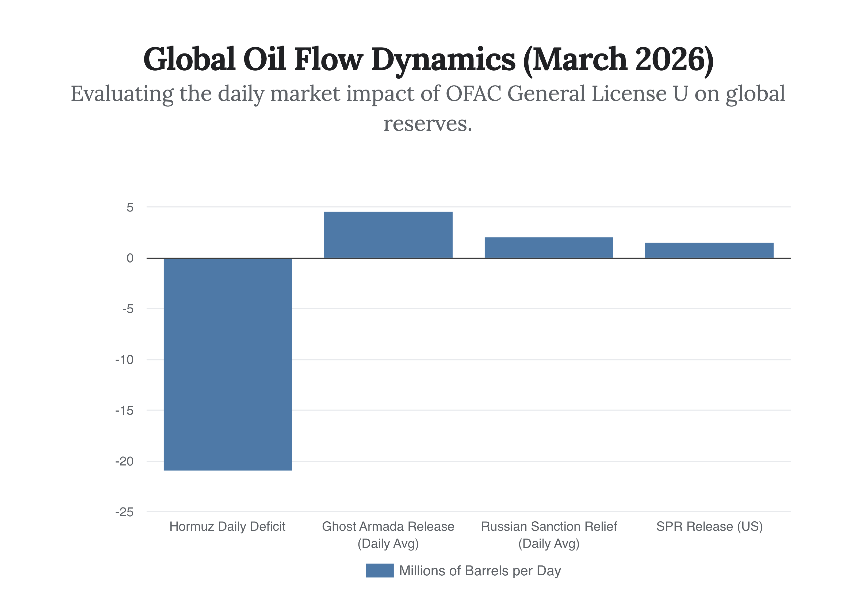
Task: Toggle Millions of Barrels per Day legend
Action: [480, 571]
